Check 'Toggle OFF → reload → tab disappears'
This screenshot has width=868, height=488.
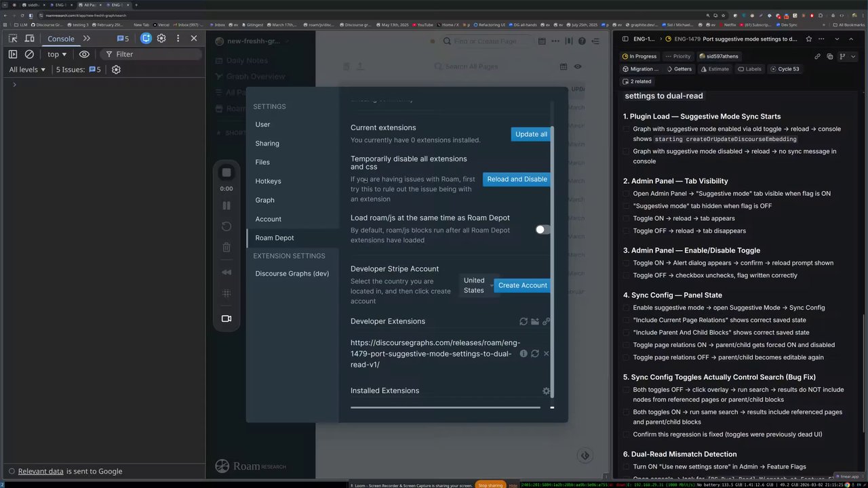[627, 231]
